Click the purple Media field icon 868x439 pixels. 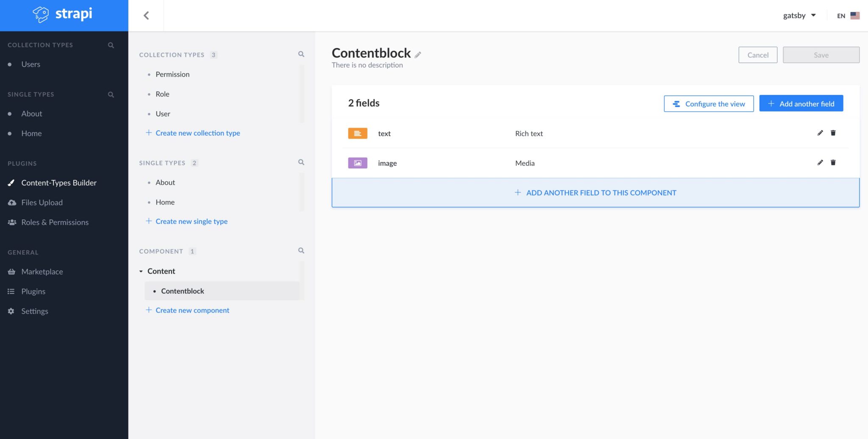(x=357, y=163)
